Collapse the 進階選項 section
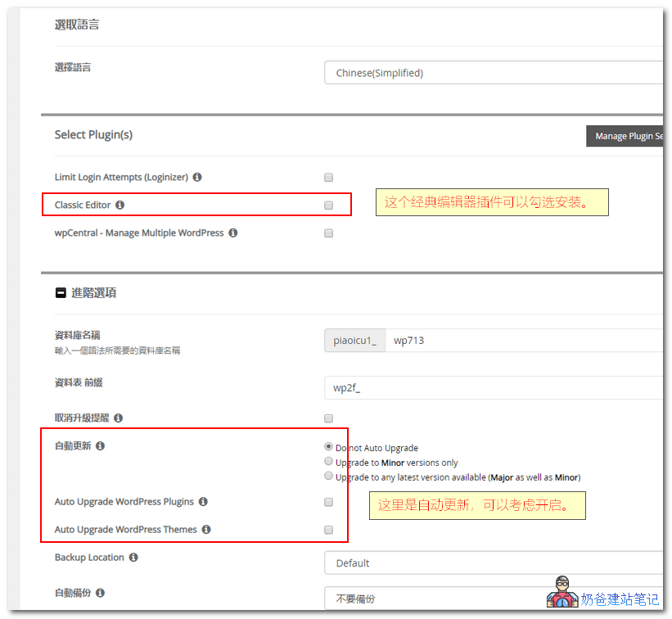 click(61, 292)
